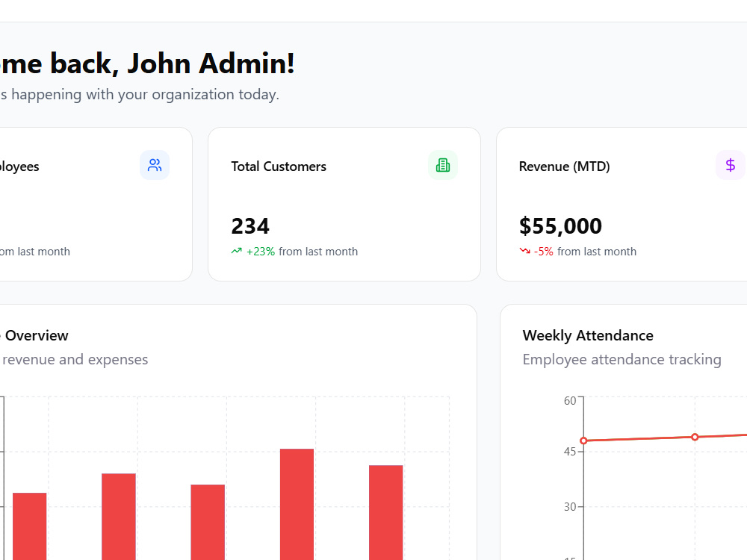Viewport: 747px width, 560px height.
Task: Click the welcome back John Admin heading
Action: point(147,63)
